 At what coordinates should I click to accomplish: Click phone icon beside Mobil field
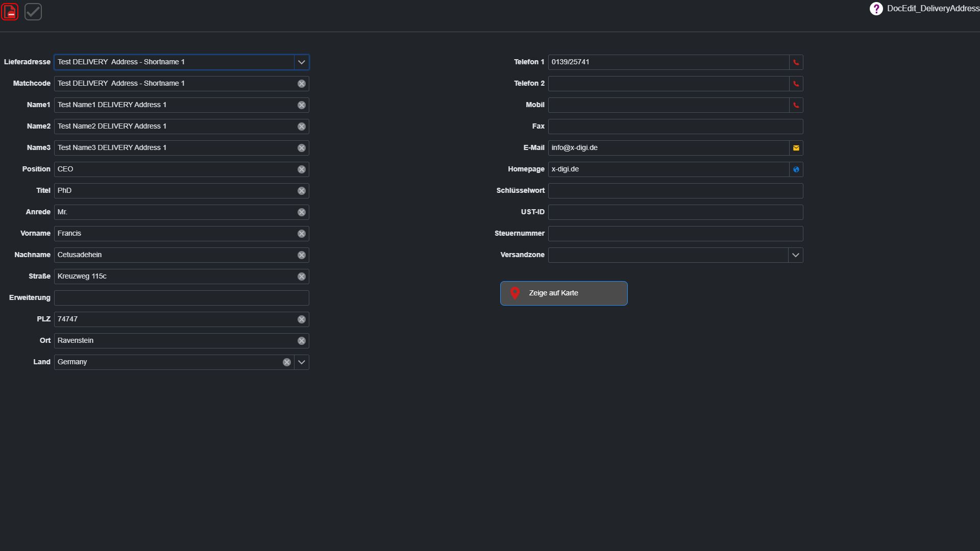click(796, 105)
